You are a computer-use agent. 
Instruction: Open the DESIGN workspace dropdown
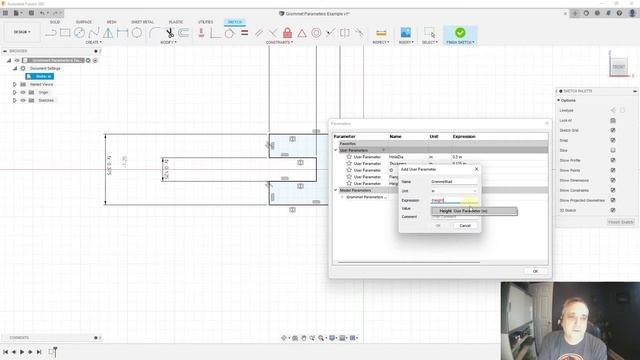[x=22, y=32]
